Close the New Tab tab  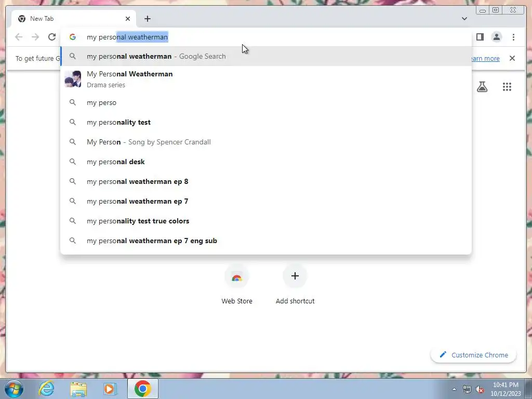tap(128, 19)
